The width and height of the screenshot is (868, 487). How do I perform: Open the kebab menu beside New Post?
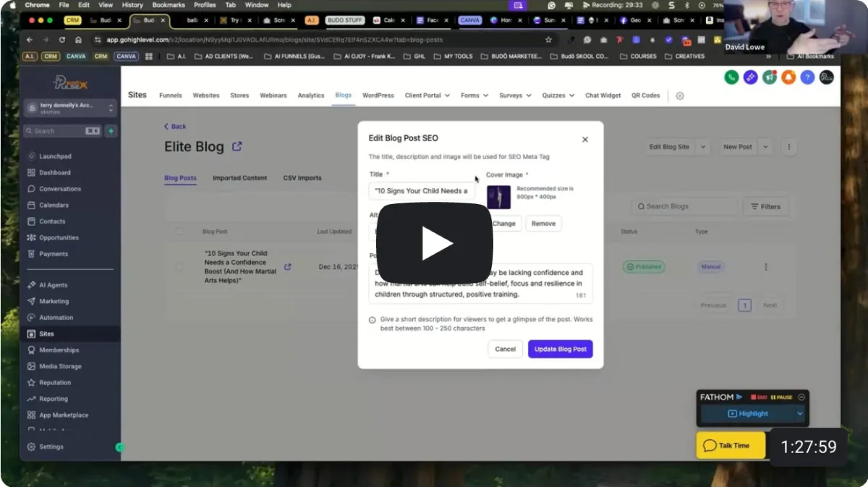pos(789,147)
